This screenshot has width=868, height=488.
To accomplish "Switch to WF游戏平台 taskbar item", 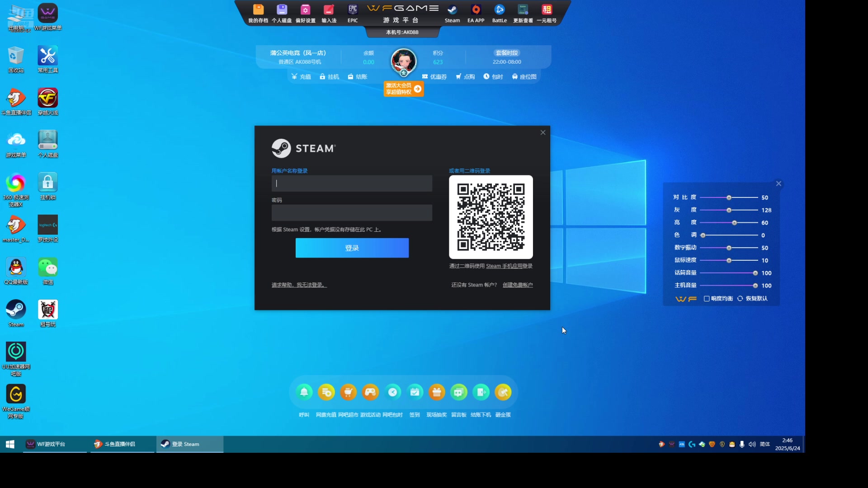I will tap(55, 444).
